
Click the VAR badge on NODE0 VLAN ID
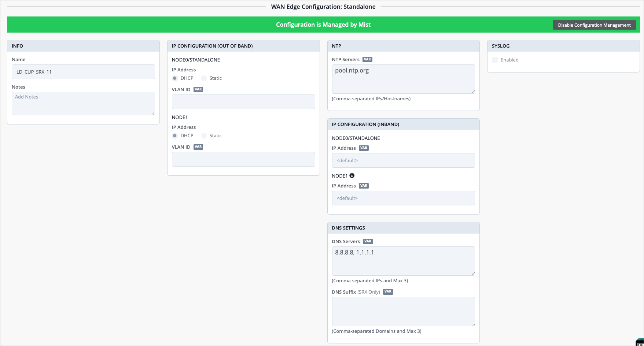click(x=198, y=89)
